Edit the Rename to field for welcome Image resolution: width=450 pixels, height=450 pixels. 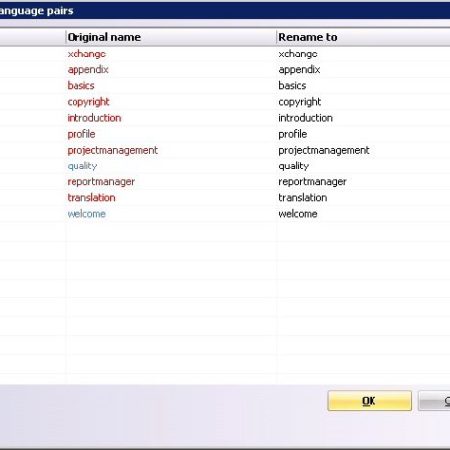[363, 214]
